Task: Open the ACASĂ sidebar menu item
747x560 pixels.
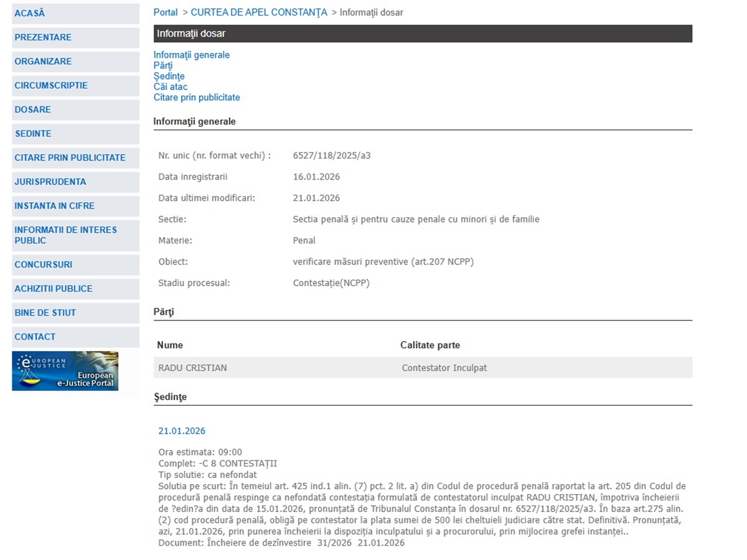Action: pos(75,14)
